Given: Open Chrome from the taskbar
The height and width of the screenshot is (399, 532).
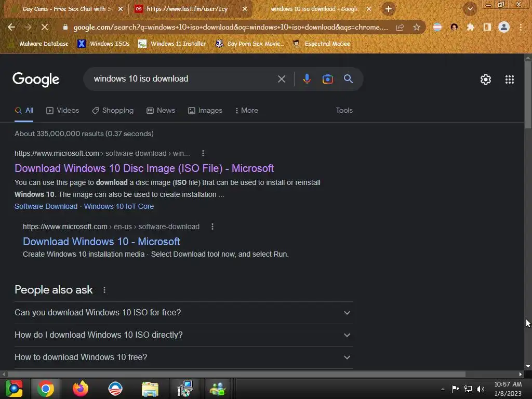Looking at the screenshot, I should (x=46, y=389).
